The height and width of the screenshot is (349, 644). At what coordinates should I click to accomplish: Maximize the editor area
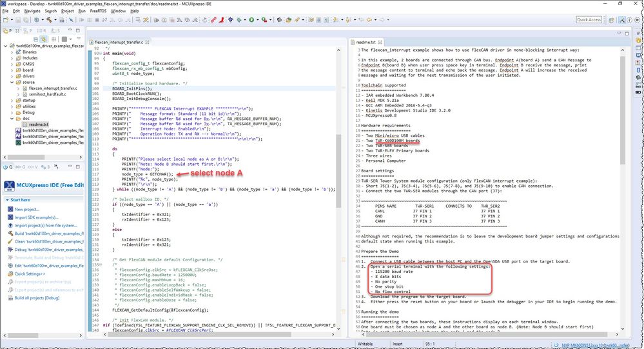click(x=627, y=33)
